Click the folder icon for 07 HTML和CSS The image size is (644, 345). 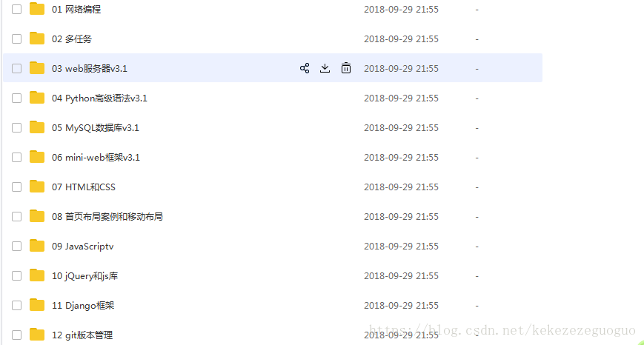pyautogui.click(x=37, y=187)
